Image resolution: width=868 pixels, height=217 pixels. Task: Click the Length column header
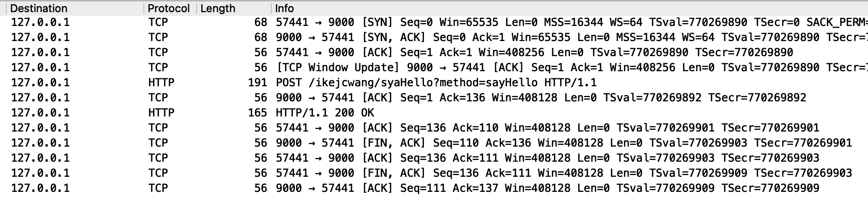234,8
